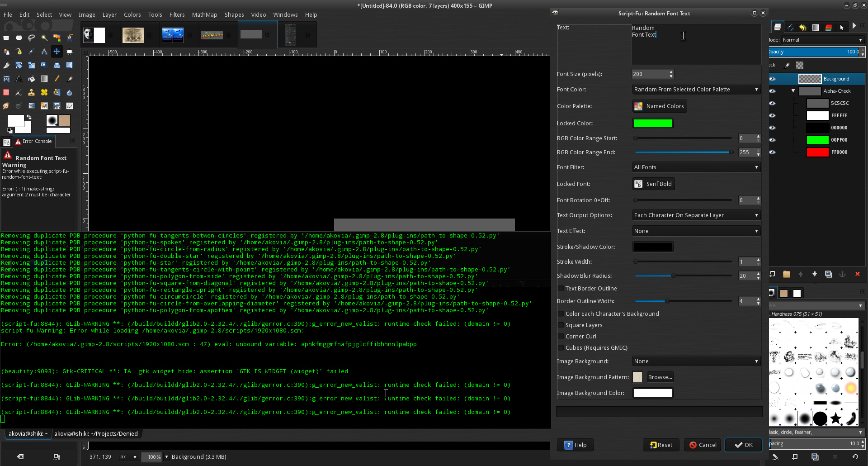Select the Blend gradient tool
Image resolution: width=868 pixels, height=466 pixels.
click(x=44, y=79)
